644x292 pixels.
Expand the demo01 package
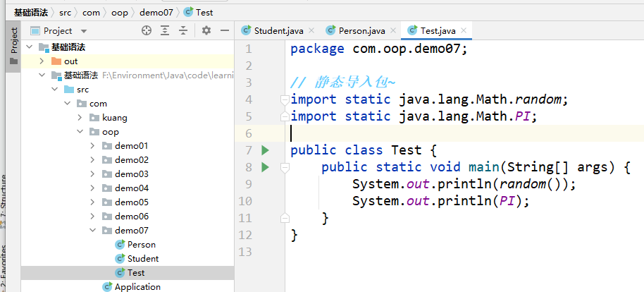coord(92,145)
